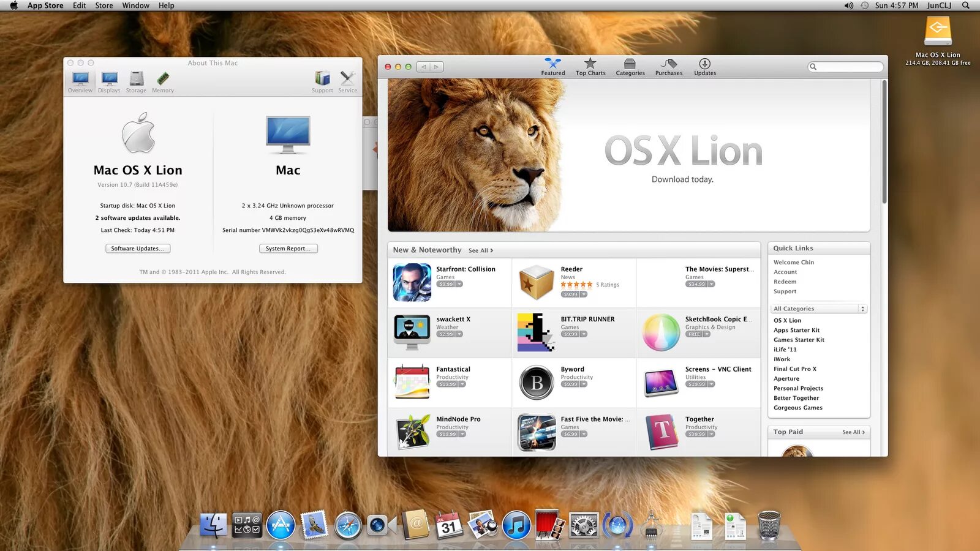Launch the App Store icon in the Dock
The image size is (980, 551).
point(281,525)
